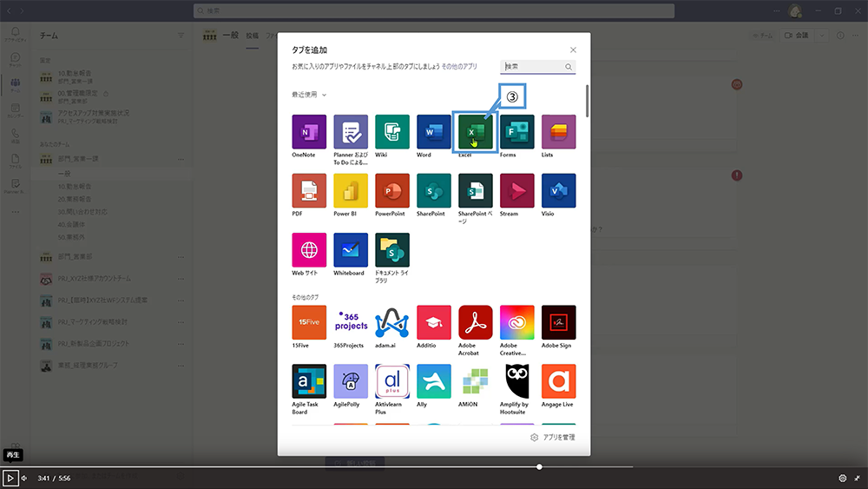The image size is (868, 489).
Task: Open the その他のアプリ link
Action: pos(459,67)
